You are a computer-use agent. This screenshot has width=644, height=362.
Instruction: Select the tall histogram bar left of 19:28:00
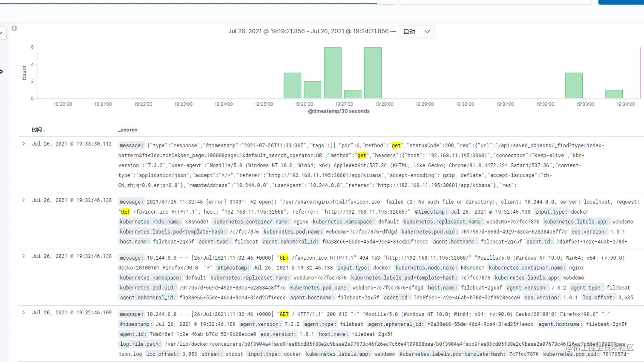pyautogui.click(x=373, y=73)
